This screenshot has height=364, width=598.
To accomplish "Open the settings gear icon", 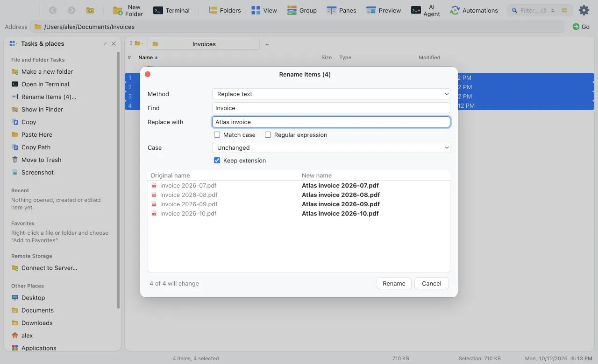I will [x=584, y=10].
